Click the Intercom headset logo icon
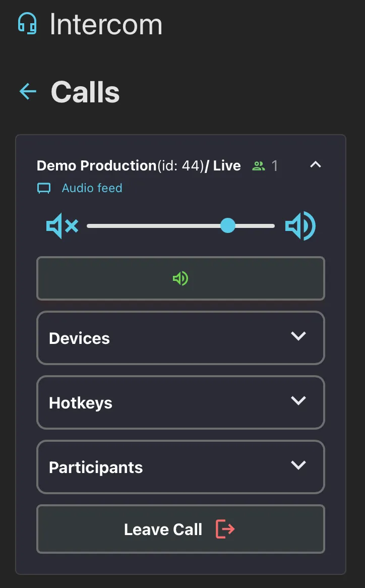 [x=28, y=24]
